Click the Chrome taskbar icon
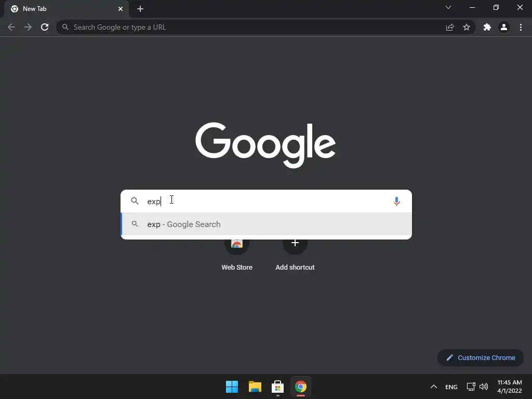 pos(301,387)
